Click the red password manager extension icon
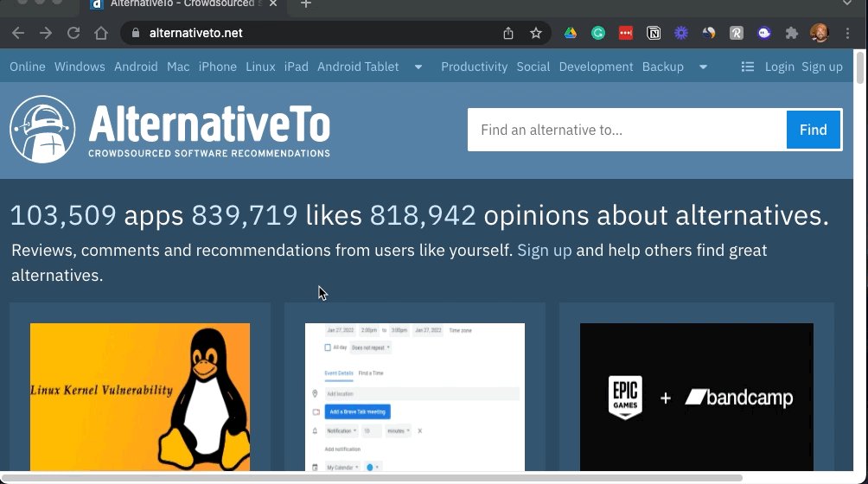The height and width of the screenshot is (484, 868). coord(626,33)
